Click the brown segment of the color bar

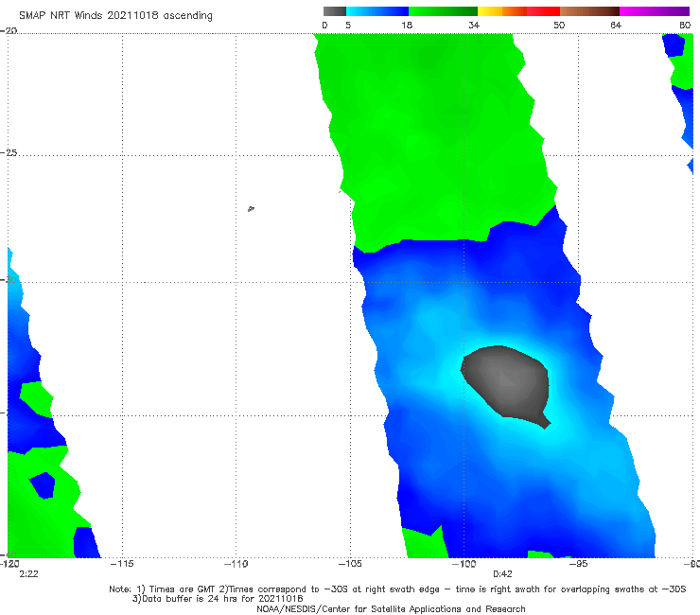point(589,11)
